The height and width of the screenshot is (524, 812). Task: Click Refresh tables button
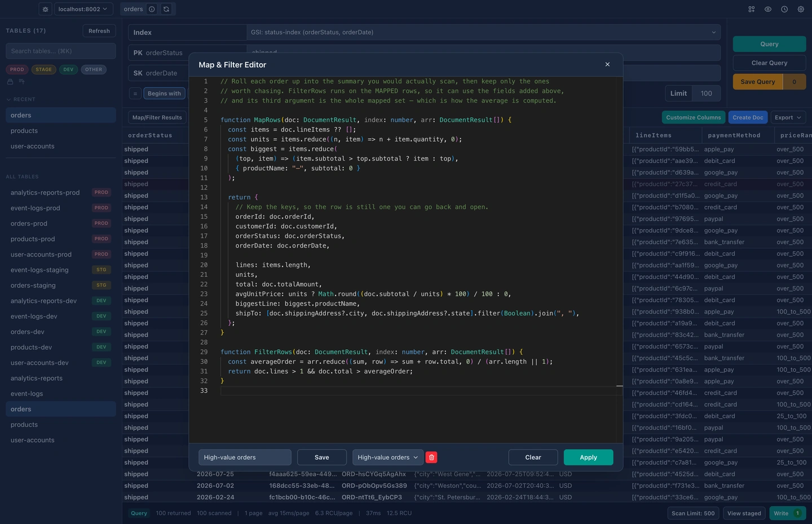99,31
